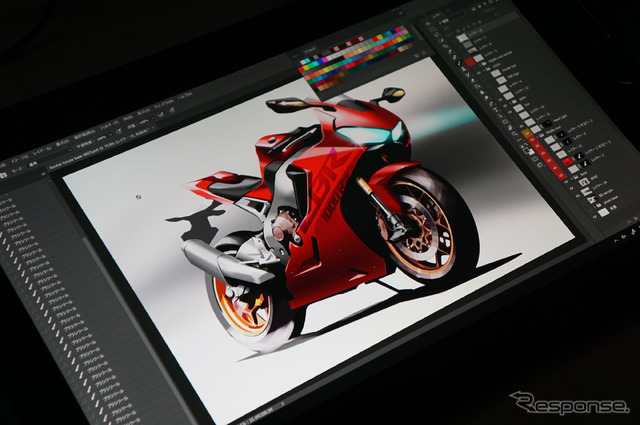Screen dimensions: 640x425
Task: Open the 選択範囲 menu
Action: point(84,134)
